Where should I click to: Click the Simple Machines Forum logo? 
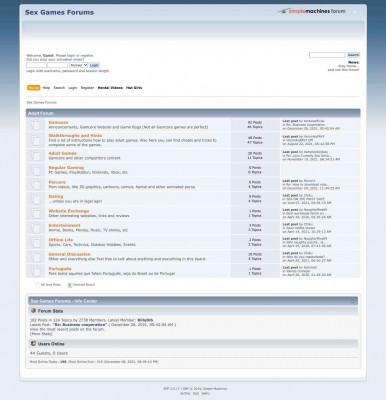click(x=311, y=11)
